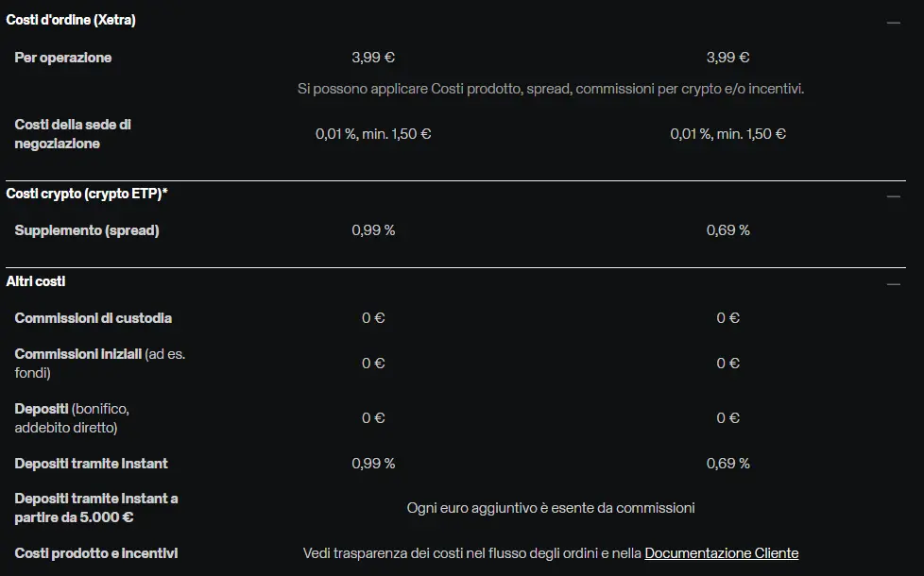Select the Per operazione row label
The height and width of the screenshot is (576, 924).
[x=63, y=58]
